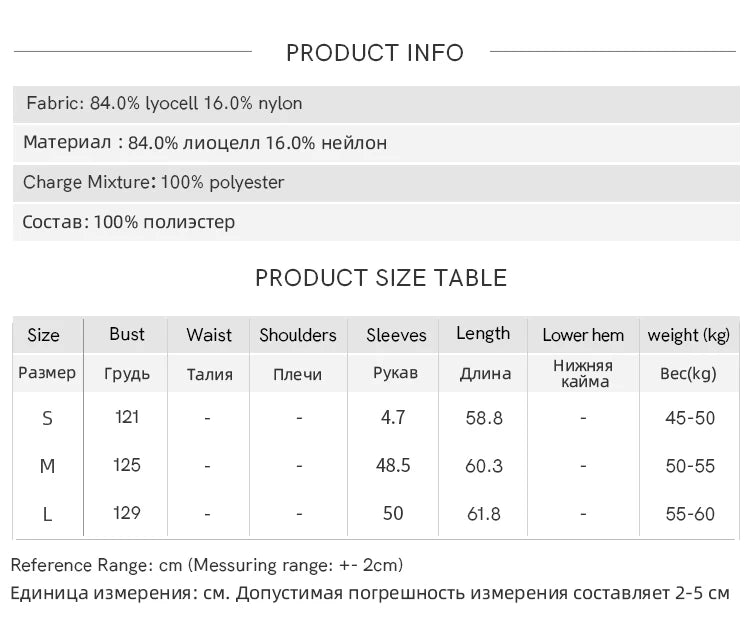Image resolution: width=750 pixels, height=630 pixels.
Task: Select the Shoulders column header
Action: tap(298, 335)
